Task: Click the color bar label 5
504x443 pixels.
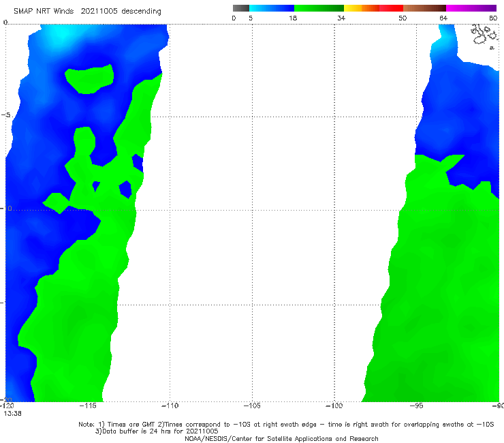Action: coord(251,18)
